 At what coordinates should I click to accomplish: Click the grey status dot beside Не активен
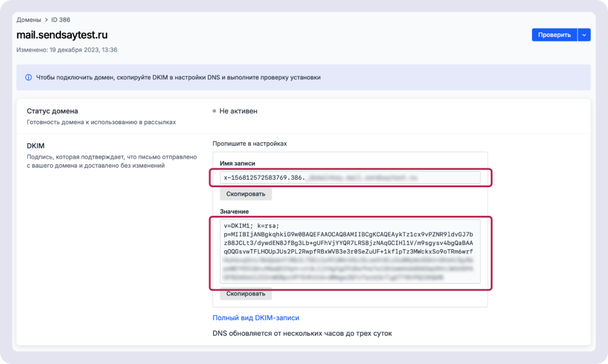pos(215,111)
